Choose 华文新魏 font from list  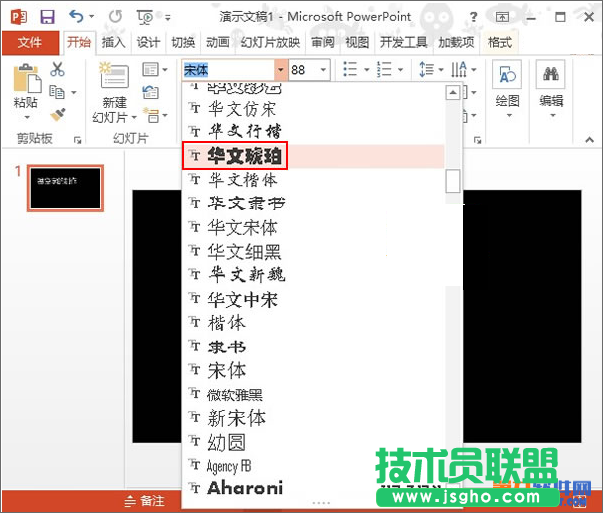click(313, 275)
